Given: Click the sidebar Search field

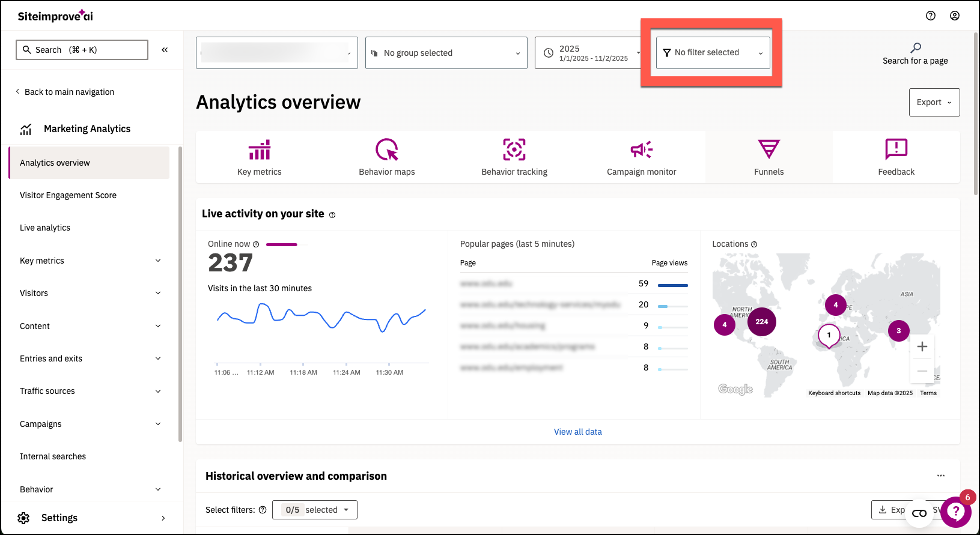Looking at the screenshot, I should (x=82, y=50).
